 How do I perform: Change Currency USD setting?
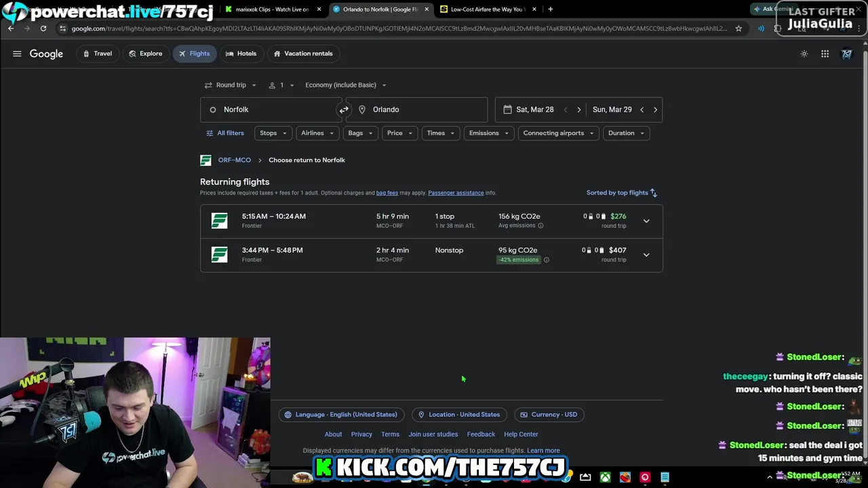[x=549, y=415]
